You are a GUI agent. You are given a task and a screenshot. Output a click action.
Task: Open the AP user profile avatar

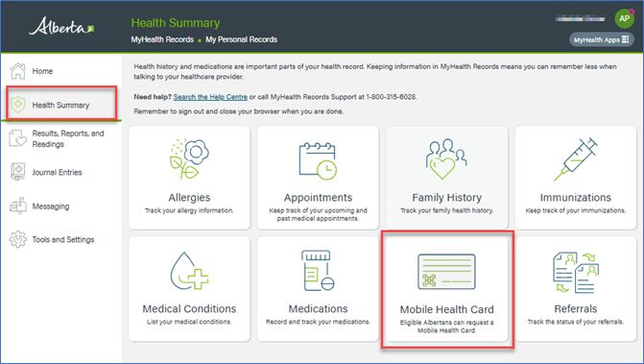click(624, 18)
